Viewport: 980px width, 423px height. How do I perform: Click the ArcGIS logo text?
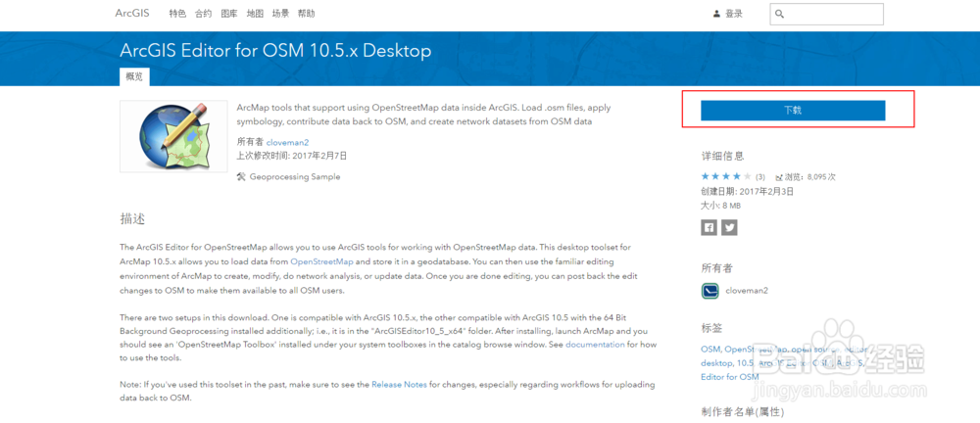pos(132,13)
